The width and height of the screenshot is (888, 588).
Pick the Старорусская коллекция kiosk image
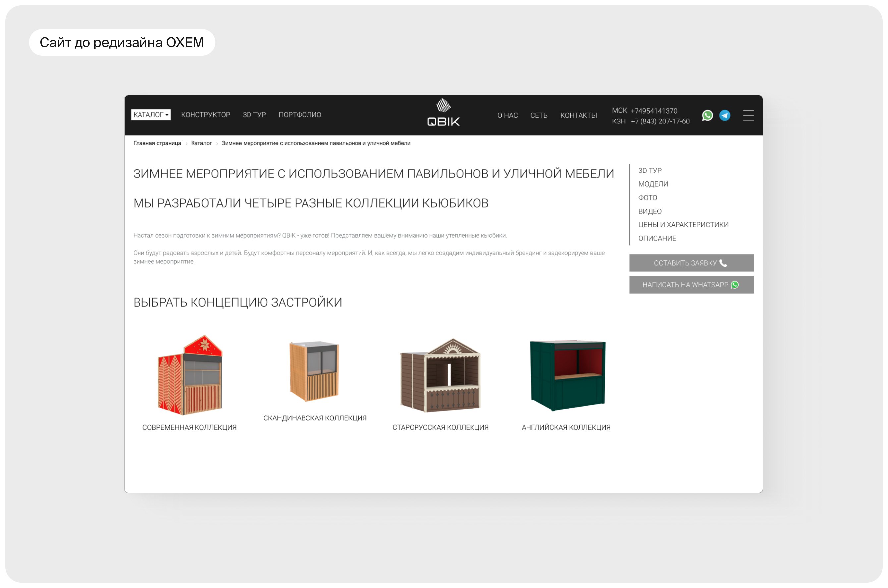(x=440, y=375)
